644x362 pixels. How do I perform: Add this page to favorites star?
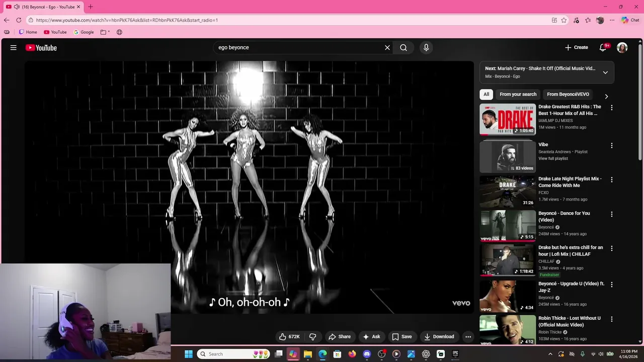(564, 20)
